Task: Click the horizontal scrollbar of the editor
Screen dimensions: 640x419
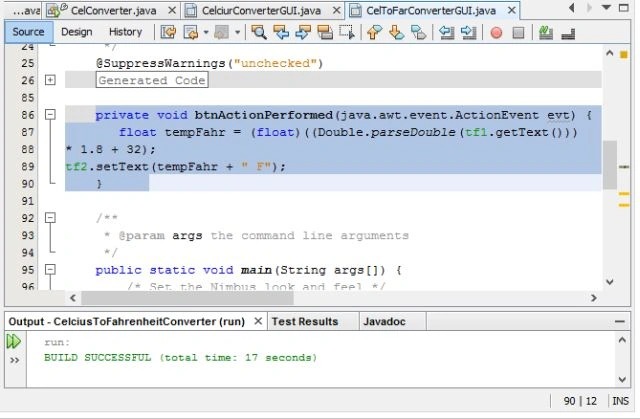Action: 333,298
